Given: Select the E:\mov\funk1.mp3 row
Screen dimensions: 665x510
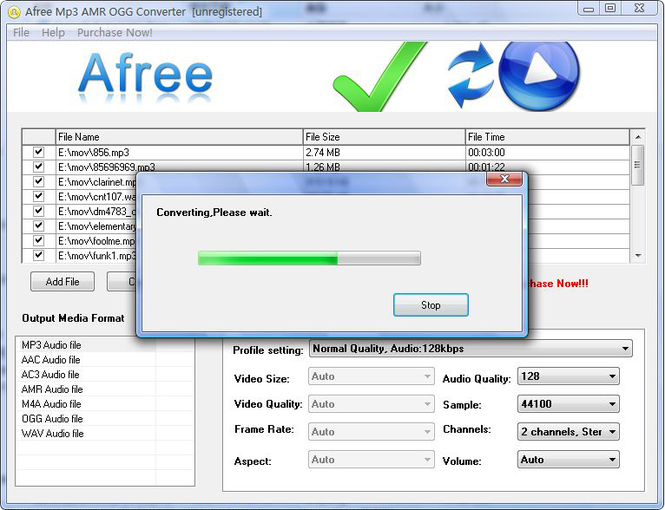Looking at the screenshot, I should click(81, 255).
